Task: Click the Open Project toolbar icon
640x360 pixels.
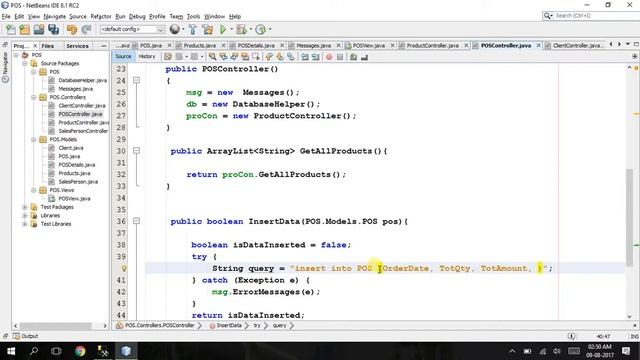Action: [39, 29]
